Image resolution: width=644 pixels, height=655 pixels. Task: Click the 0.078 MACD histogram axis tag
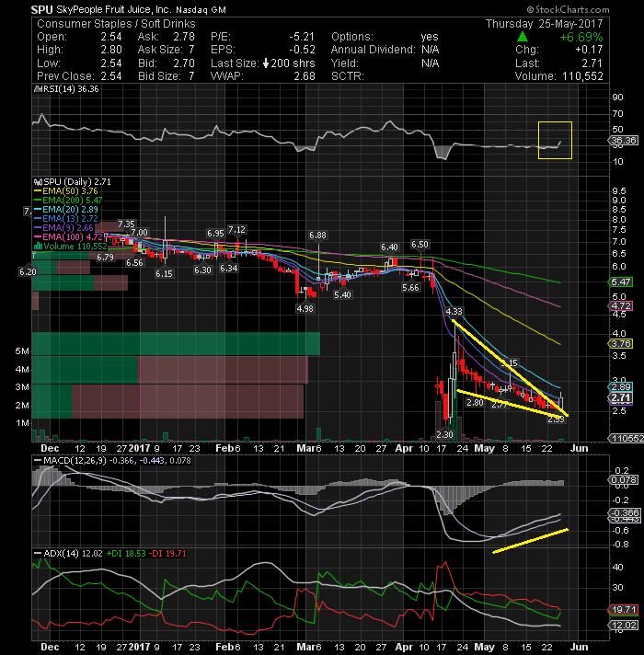pos(624,480)
